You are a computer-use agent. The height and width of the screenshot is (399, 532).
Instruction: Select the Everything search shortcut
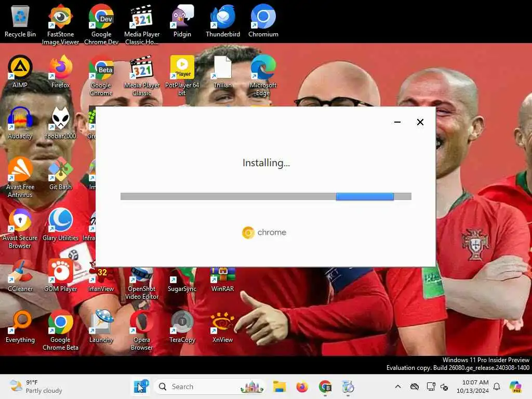click(20, 326)
